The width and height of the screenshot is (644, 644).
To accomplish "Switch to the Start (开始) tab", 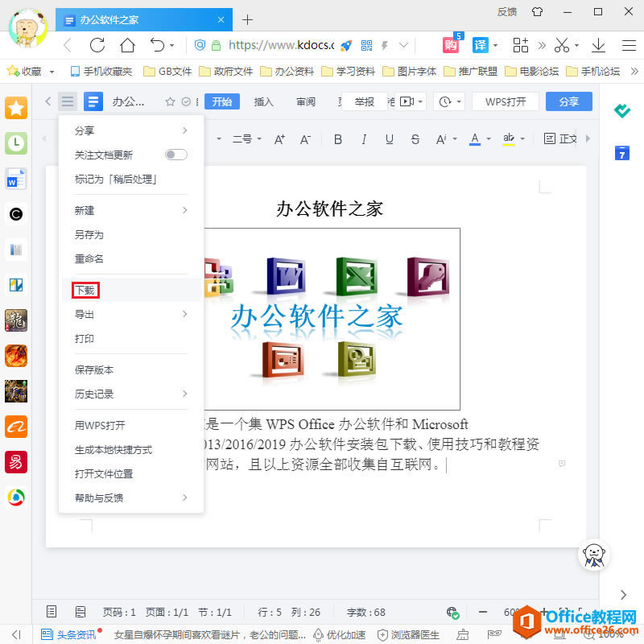I will click(222, 101).
